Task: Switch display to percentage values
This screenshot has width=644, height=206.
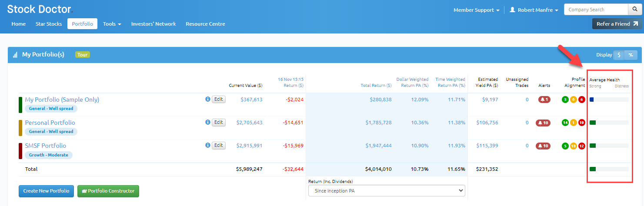Action: tap(631, 55)
